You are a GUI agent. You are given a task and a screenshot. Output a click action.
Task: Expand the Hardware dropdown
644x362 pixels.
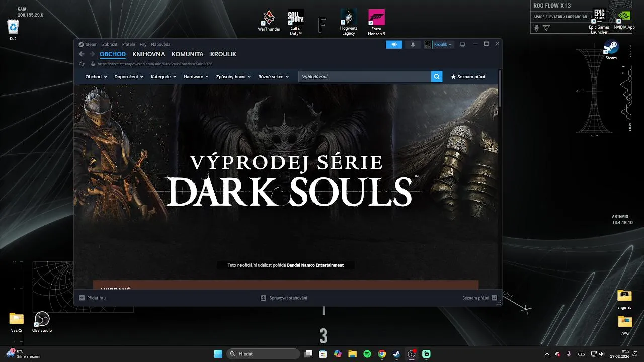(196, 77)
